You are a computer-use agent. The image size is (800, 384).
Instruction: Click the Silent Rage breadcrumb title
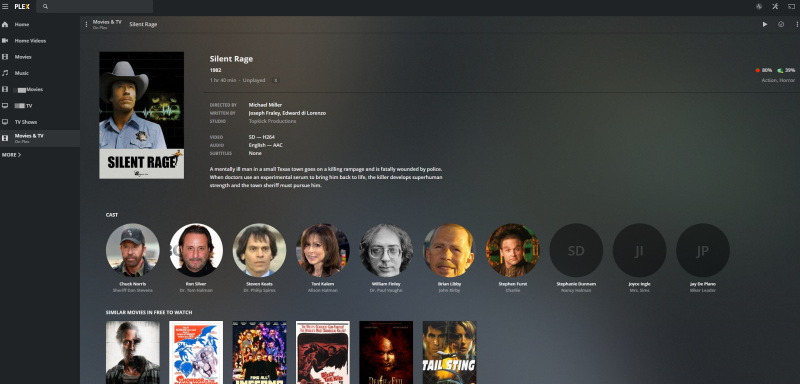(x=143, y=24)
